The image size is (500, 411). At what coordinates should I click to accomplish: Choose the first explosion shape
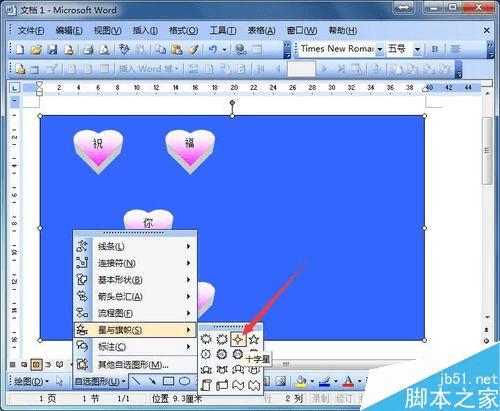pos(206,340)
